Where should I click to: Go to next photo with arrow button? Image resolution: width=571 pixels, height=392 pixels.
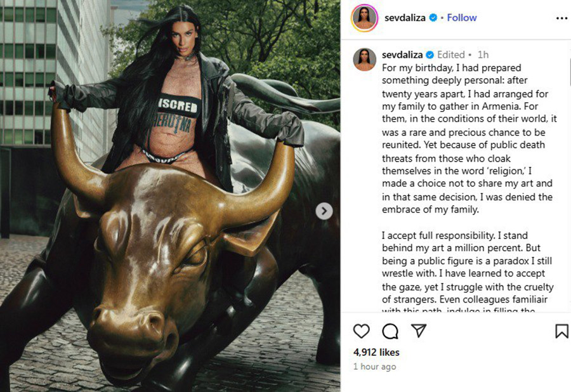[324, 211]
